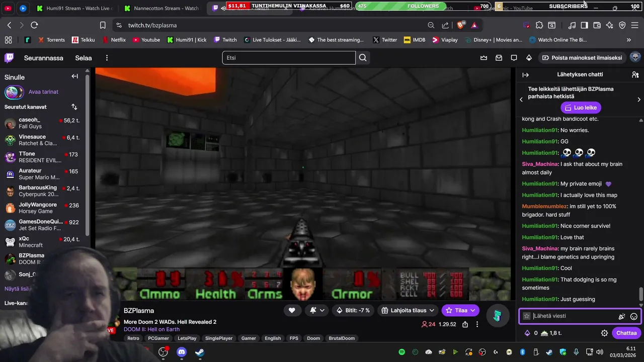Open Brave Leo AI sparkle icon

610,25
